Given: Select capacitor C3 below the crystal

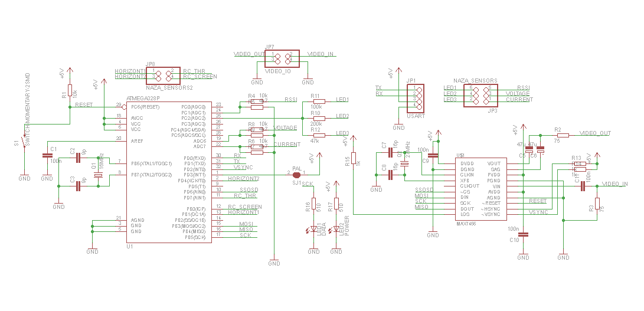Looking at the screenshot, I should pos(78,186).
